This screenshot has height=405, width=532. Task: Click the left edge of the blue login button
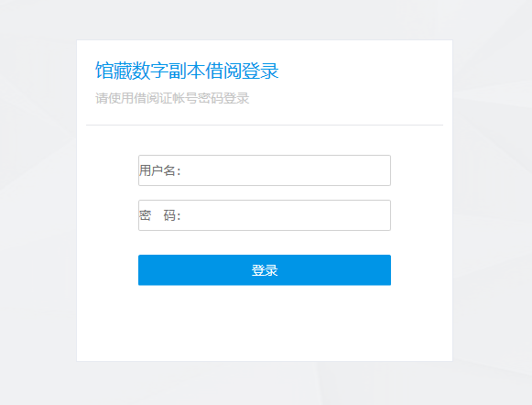tap(143, 270)
